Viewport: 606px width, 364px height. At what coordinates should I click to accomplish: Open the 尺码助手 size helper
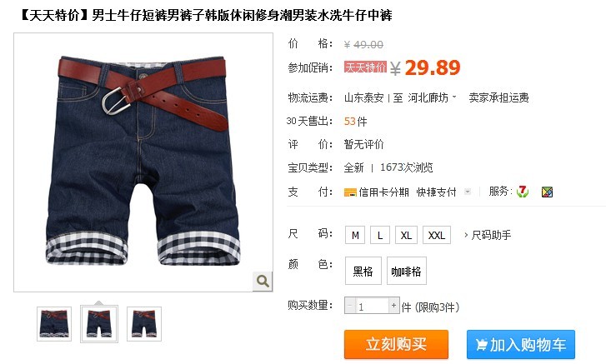[488, 235]
